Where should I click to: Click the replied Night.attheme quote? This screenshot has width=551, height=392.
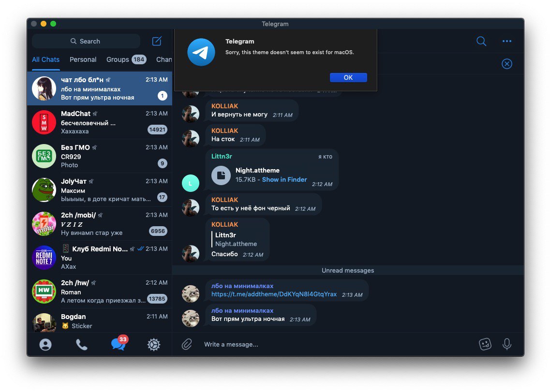(x=236, y=239)
